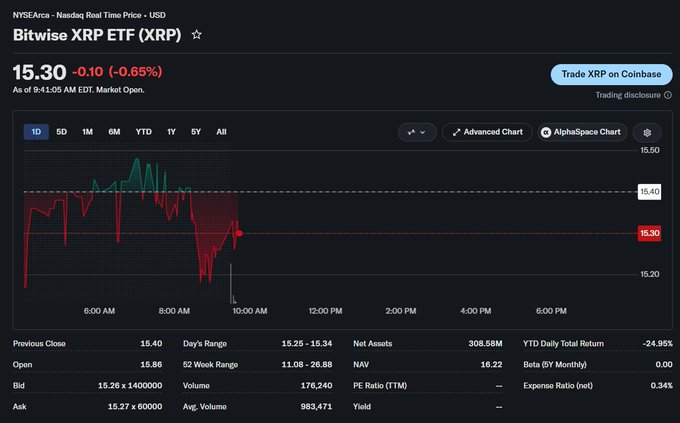This screenshot has height=423, width=680.
Task: Click the 15.30 current price label
Action: point(649,233)
